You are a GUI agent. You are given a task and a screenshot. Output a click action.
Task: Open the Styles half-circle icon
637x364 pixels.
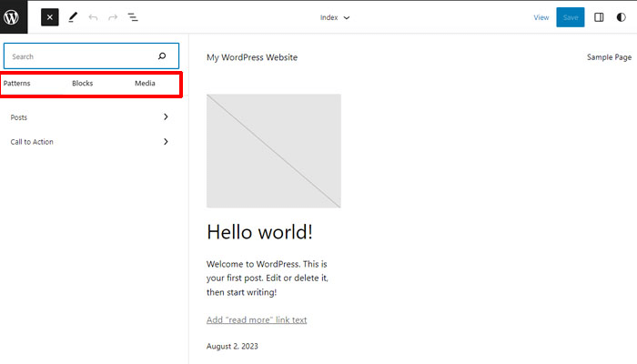pos(621,17)
